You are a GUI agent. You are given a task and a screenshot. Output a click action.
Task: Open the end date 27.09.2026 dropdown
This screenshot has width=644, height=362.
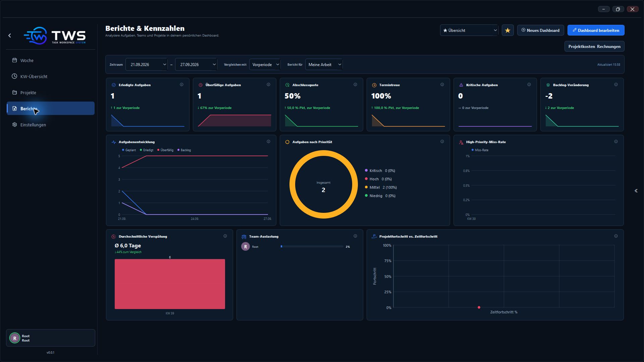196,65
